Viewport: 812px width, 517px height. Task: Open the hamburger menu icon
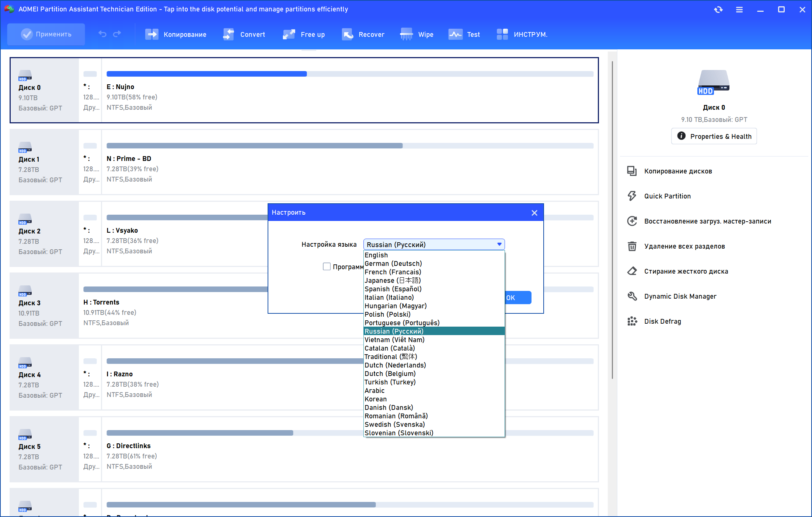(739, 10)
